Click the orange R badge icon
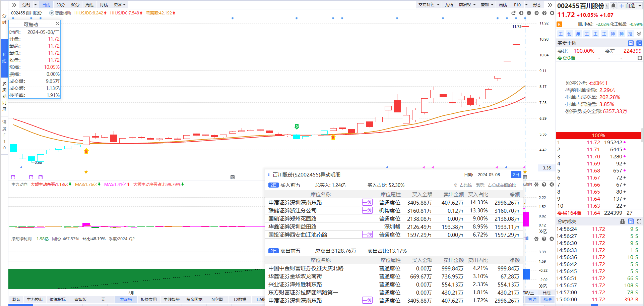Viewport: 644px width, 306px height. (559, 24)
